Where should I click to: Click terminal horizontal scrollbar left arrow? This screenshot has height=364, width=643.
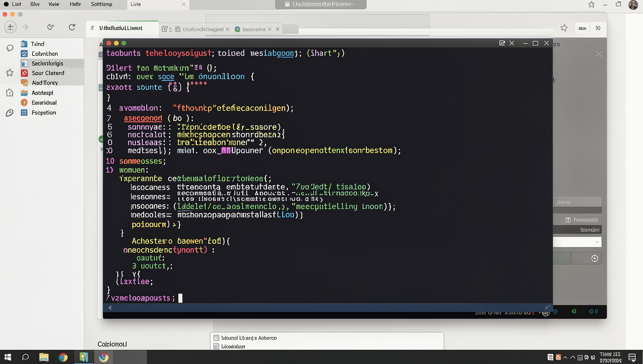(110, 308)
